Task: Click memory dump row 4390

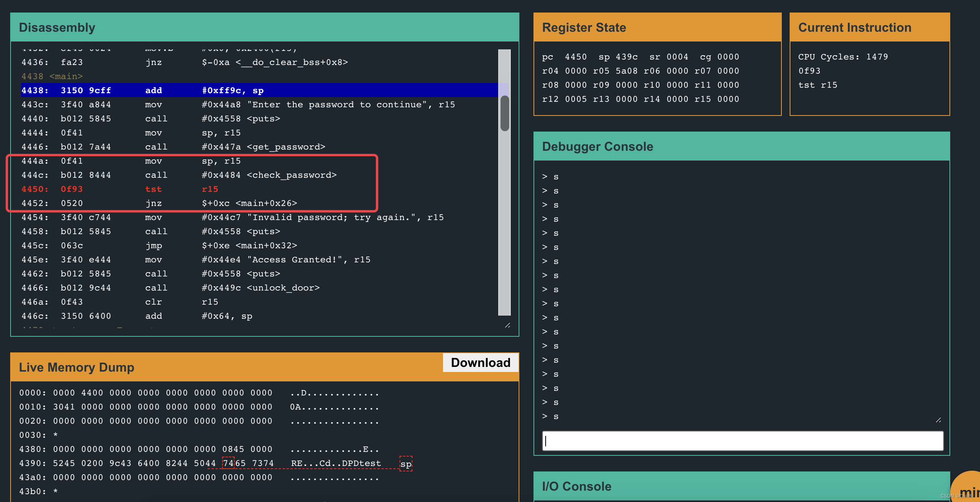Action: pyautogui.click(x=201, y=463)
